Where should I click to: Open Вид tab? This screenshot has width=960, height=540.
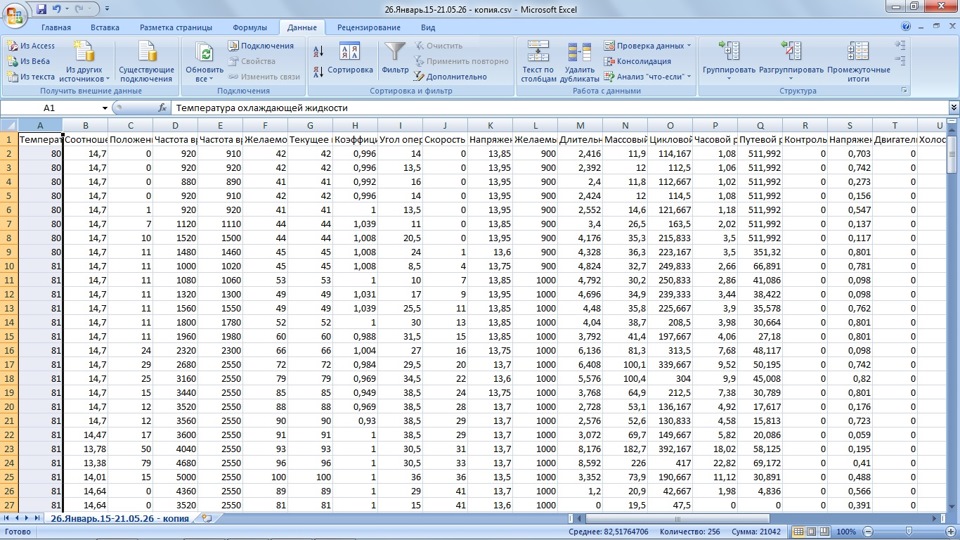click(x=428, y=28)
